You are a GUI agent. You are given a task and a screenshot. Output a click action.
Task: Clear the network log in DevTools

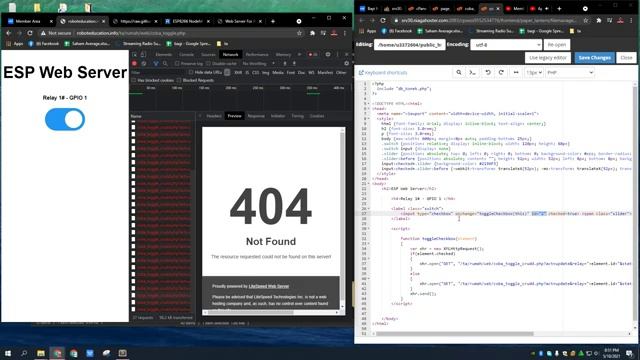point(144,64)
